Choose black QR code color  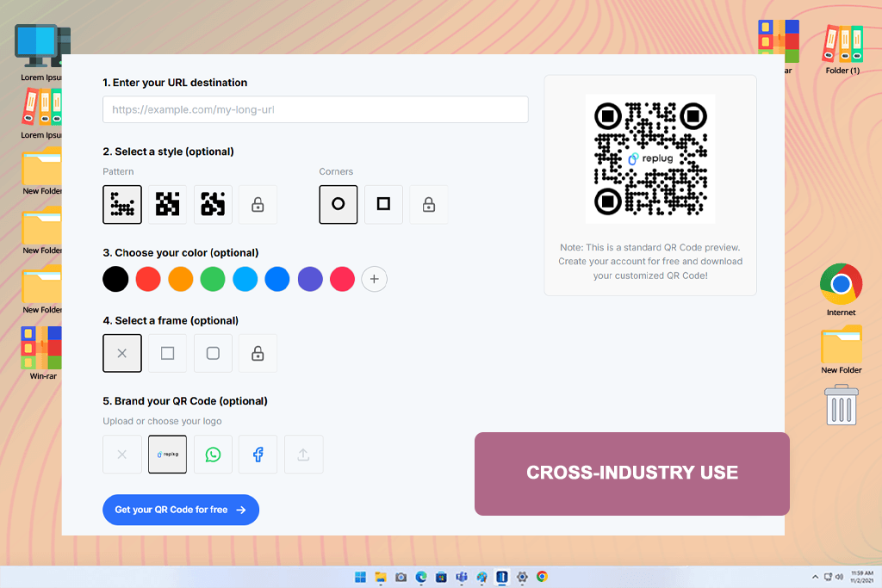116,279
